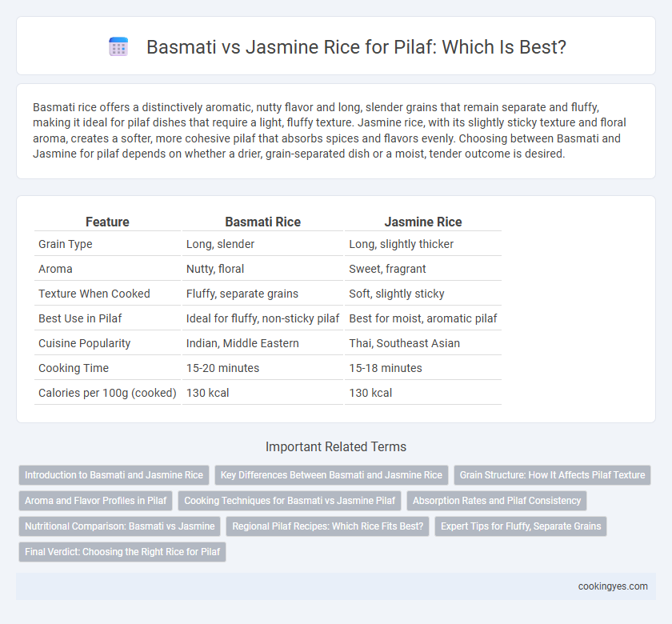Viewport: 672px width, 624px height.
Task: Open 'Absorption Rates and Pilaf Consistency' tag
Action: tap(496, 501)
